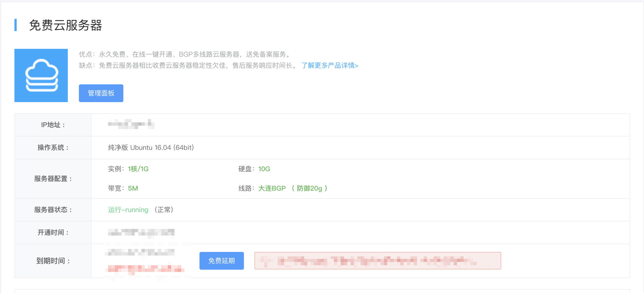Click the 防御20g defense text
The height and width of the screenshot is (293, 644).
[x=309, y=188]
